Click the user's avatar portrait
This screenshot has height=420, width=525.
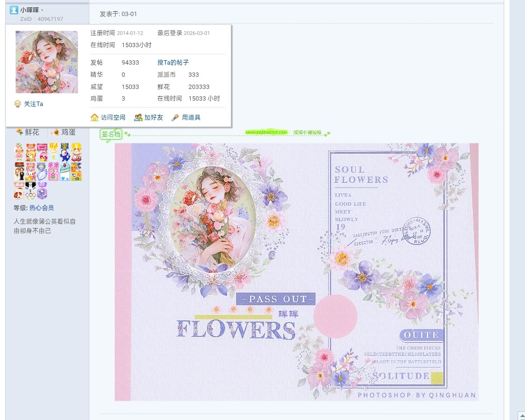[46, 62]
